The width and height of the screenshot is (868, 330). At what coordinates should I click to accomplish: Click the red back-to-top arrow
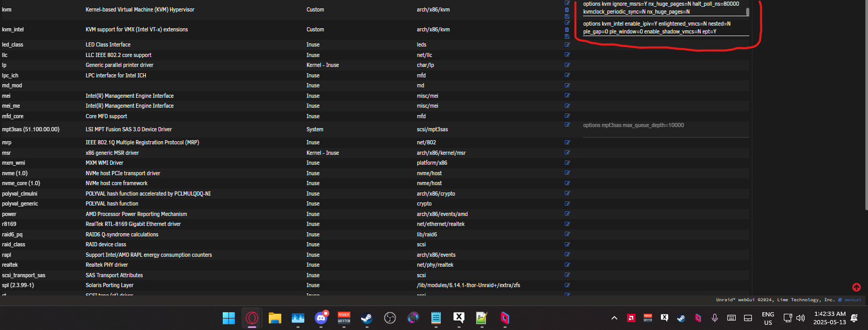pos(856,287)
